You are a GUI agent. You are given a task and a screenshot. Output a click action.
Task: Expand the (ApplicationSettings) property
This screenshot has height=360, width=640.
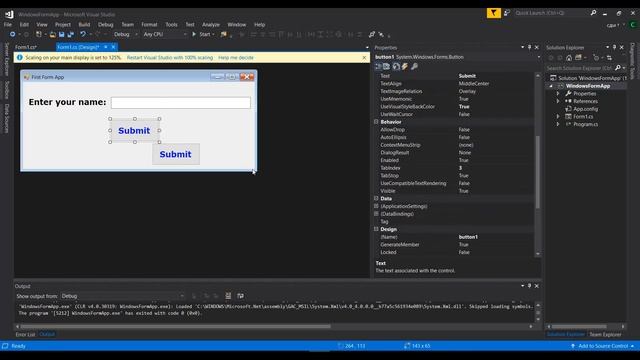(376, 206)
